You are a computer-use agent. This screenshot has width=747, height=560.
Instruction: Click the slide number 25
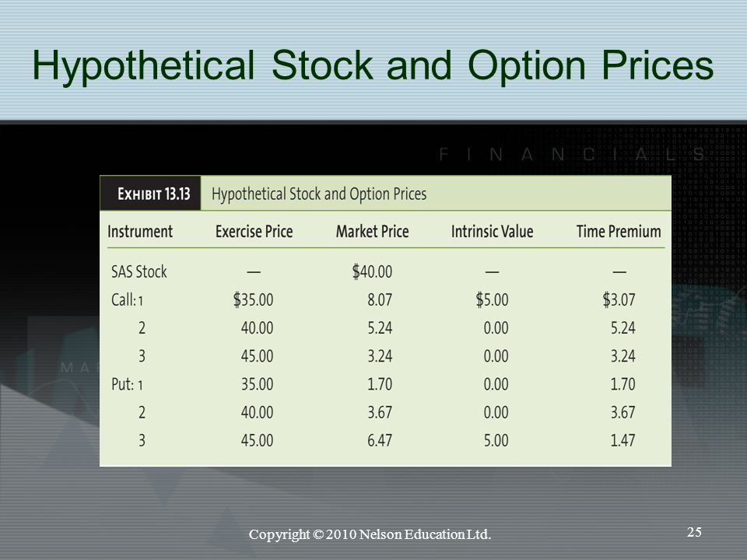click(x=694, y=532)
